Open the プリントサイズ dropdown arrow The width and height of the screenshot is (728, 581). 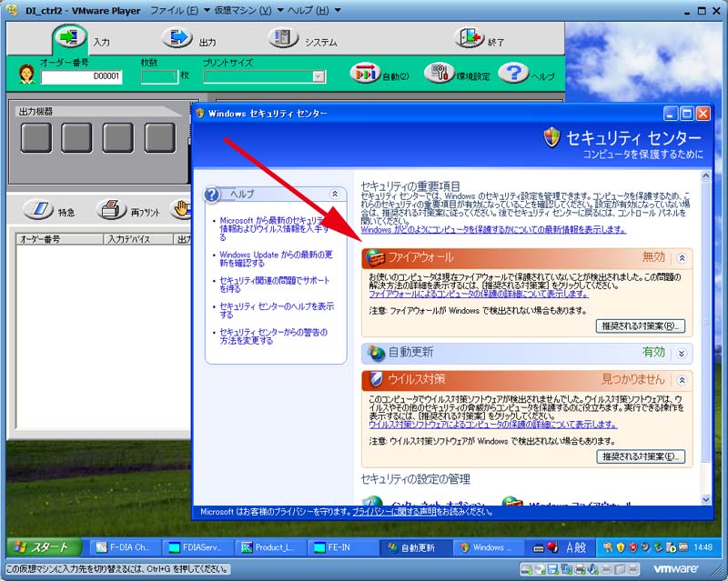(x=318, y=76)
